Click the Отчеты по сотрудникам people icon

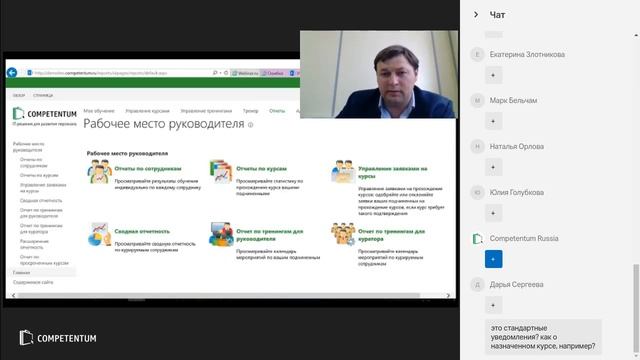99,171
